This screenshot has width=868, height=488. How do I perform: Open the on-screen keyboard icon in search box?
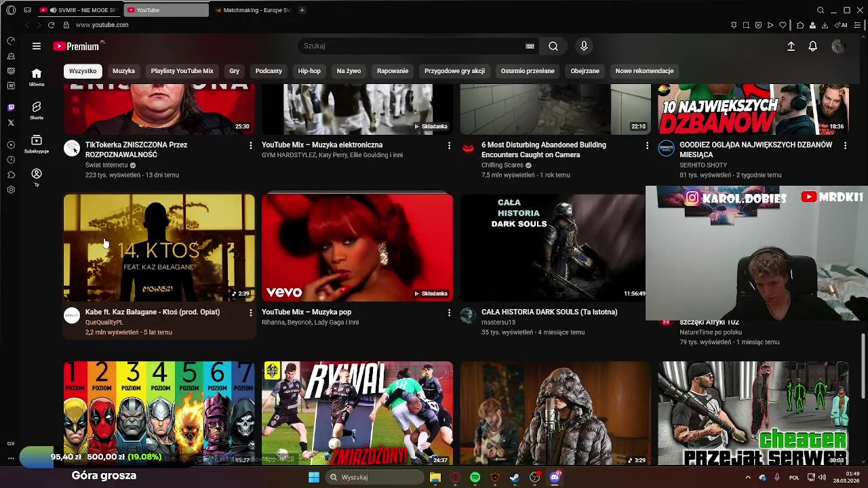click(530, 46)
